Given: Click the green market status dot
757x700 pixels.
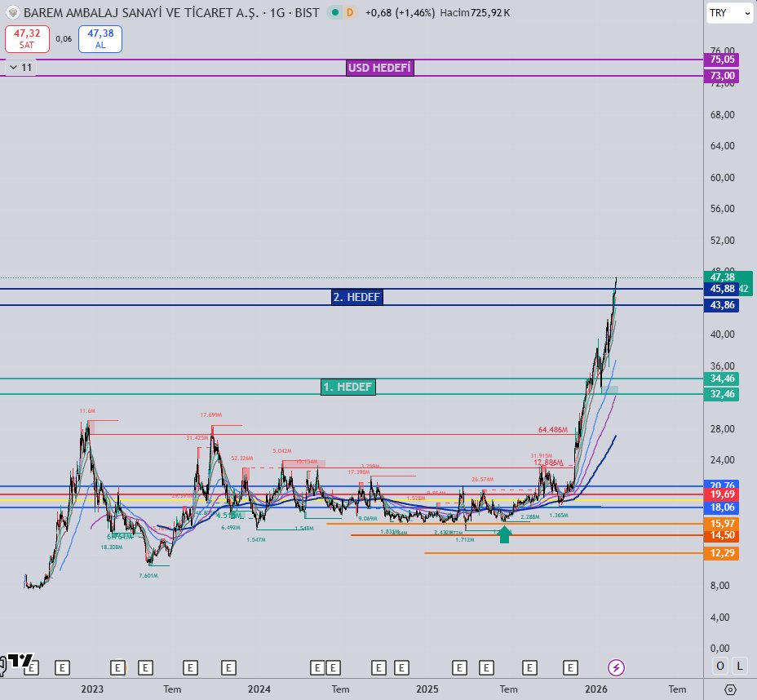Looking at the screenshot, I should click(334, 12).
